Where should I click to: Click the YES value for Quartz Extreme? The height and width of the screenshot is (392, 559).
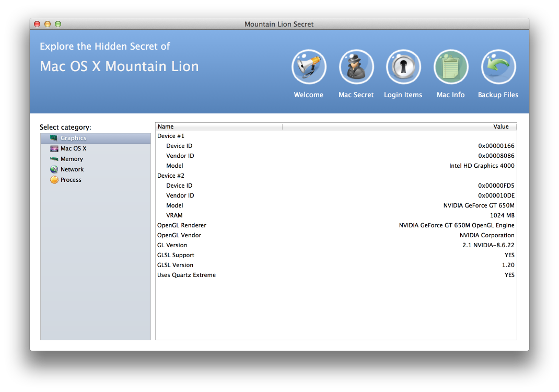pos(509,275)
